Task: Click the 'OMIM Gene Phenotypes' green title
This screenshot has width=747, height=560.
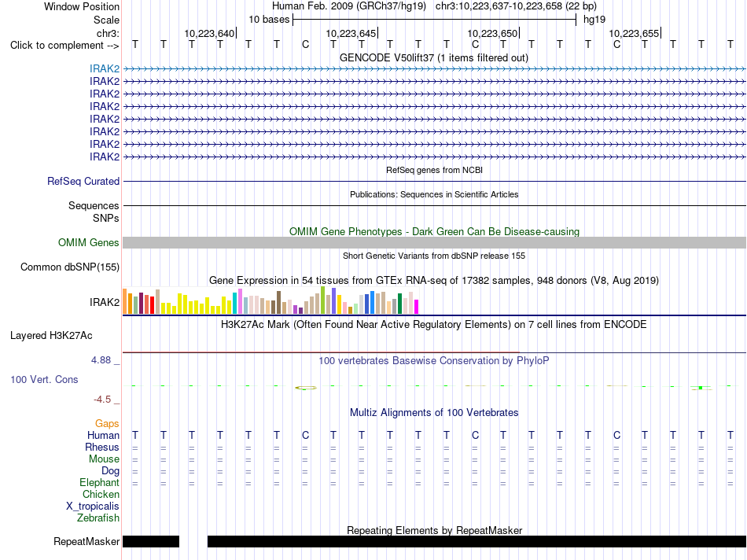Action: point(435,231)
